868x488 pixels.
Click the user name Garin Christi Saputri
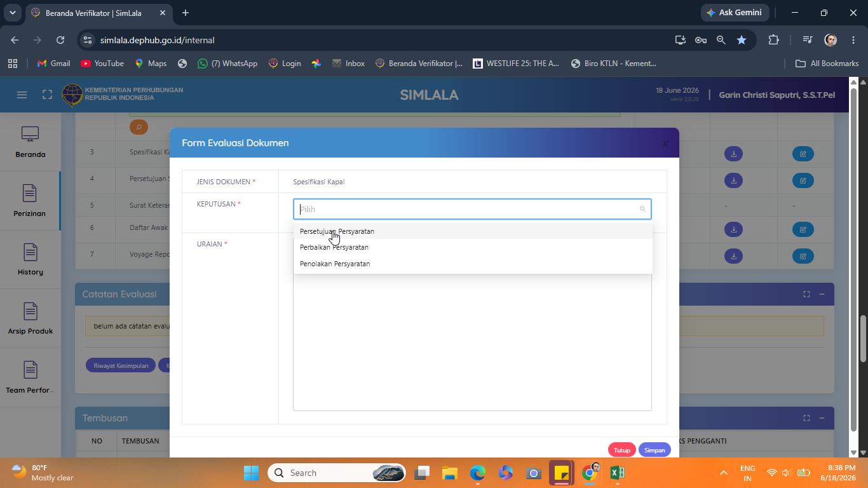point(776,95)
